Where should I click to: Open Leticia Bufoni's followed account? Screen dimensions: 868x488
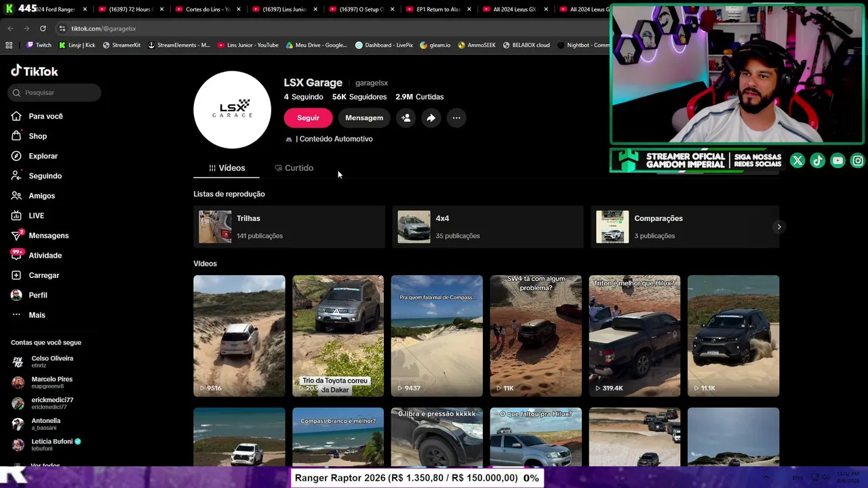click(x=46, y=445)
